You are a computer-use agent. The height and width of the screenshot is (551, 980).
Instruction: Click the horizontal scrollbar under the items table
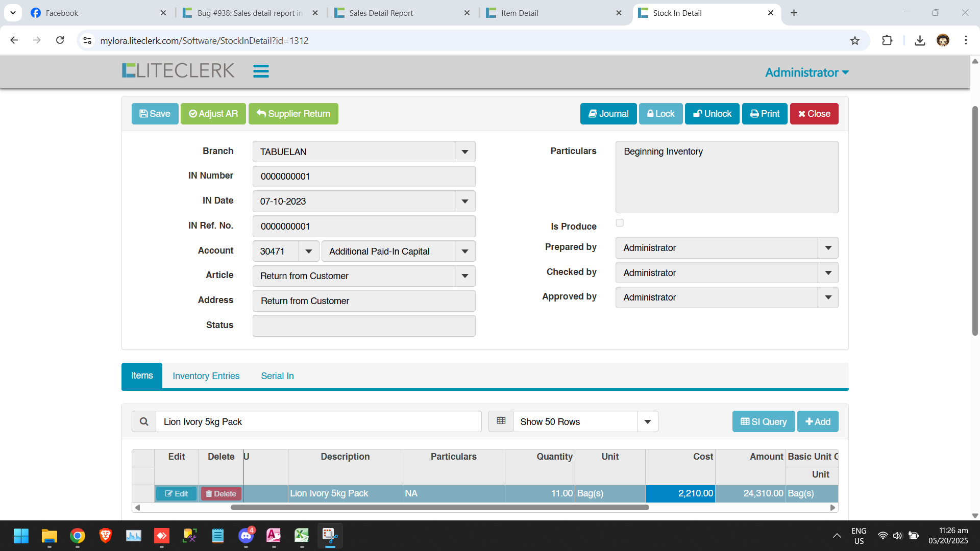pyautogui.click(x=439, y=508)
